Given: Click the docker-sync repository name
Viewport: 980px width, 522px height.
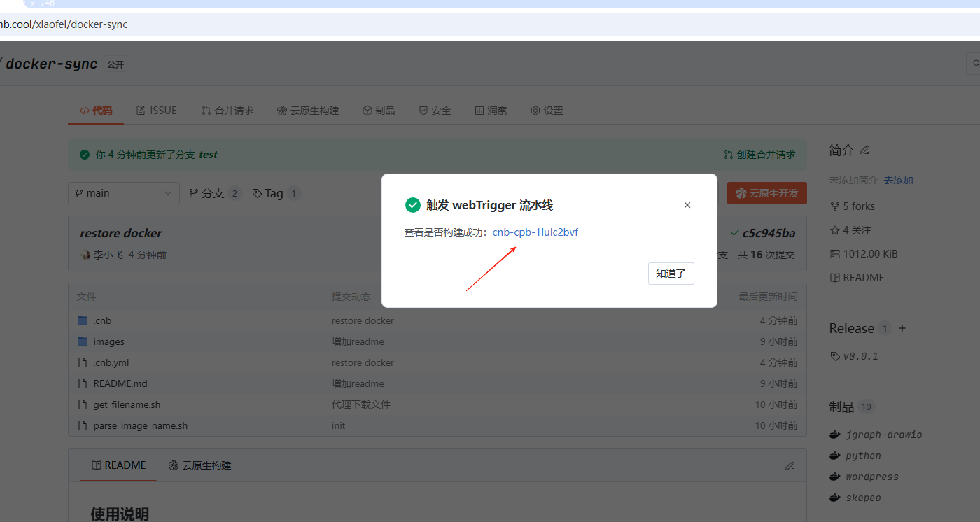Looking at the screenshot, I should [x=52, y=64].
